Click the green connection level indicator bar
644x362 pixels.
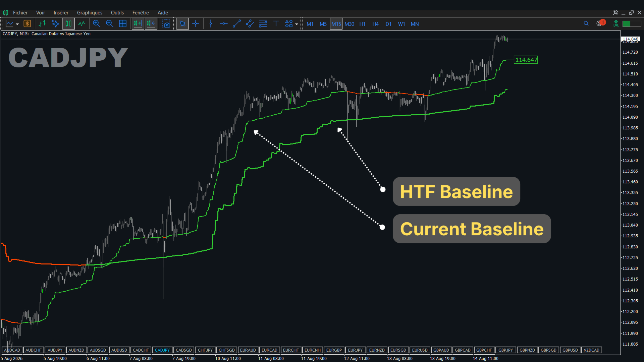pyautogui.click(x=632, y=24)
